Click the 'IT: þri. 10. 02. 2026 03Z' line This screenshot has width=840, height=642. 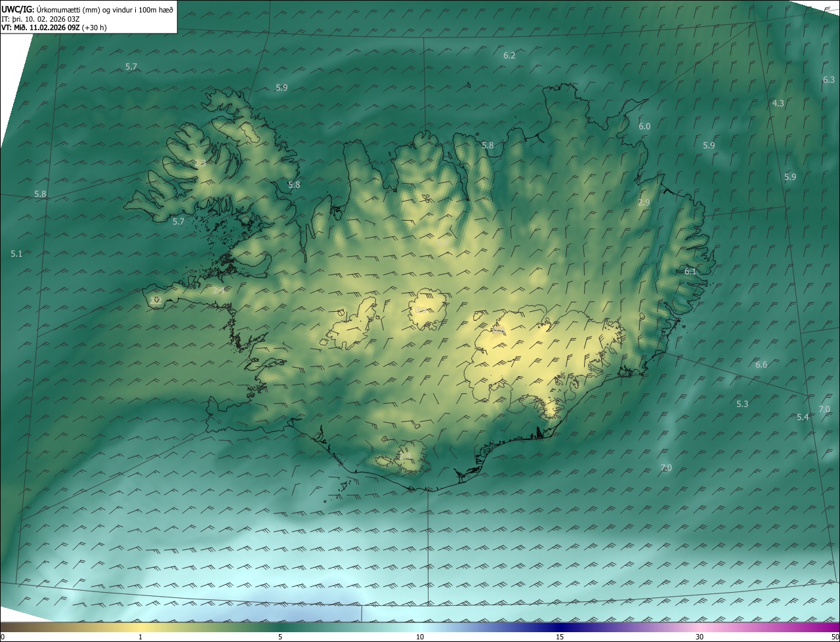point(41,18)
